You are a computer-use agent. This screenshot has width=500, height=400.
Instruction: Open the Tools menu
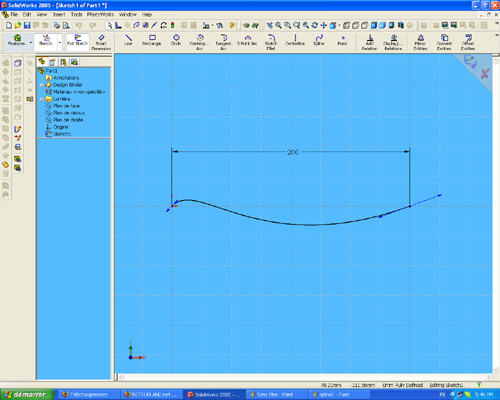76,14
